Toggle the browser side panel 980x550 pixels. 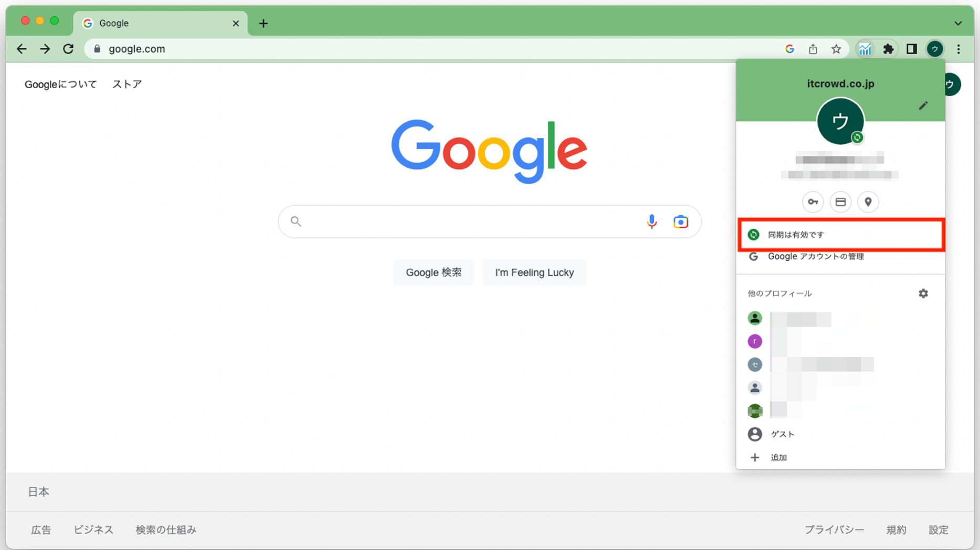click(x=912, y=49)
